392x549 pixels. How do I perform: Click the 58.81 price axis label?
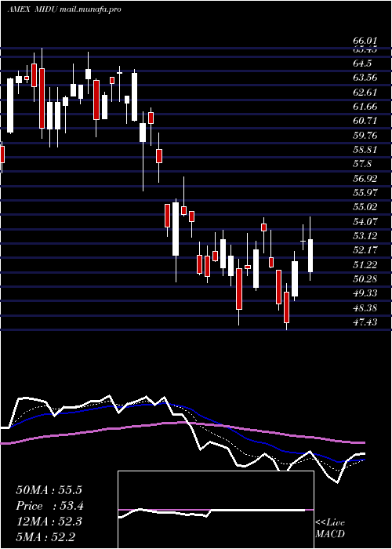coord(365,150)
